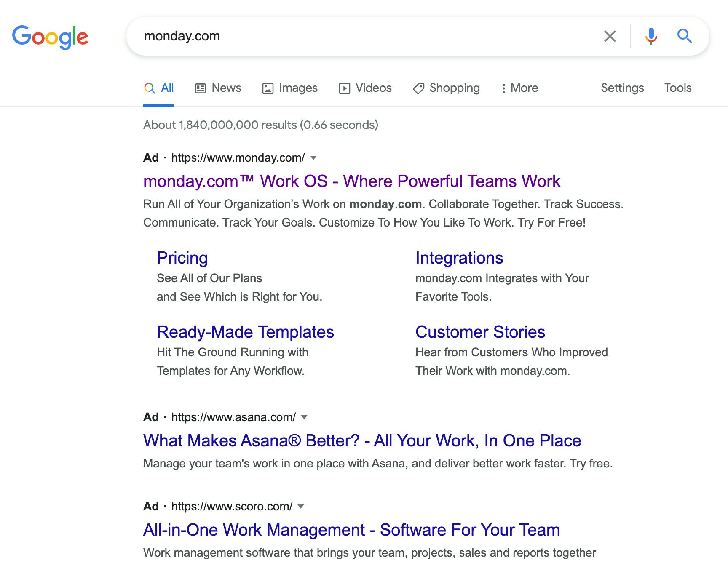Click the blue magnifying glass search button
Viewport: 728px width, 571px height.
tap(684, 36)
